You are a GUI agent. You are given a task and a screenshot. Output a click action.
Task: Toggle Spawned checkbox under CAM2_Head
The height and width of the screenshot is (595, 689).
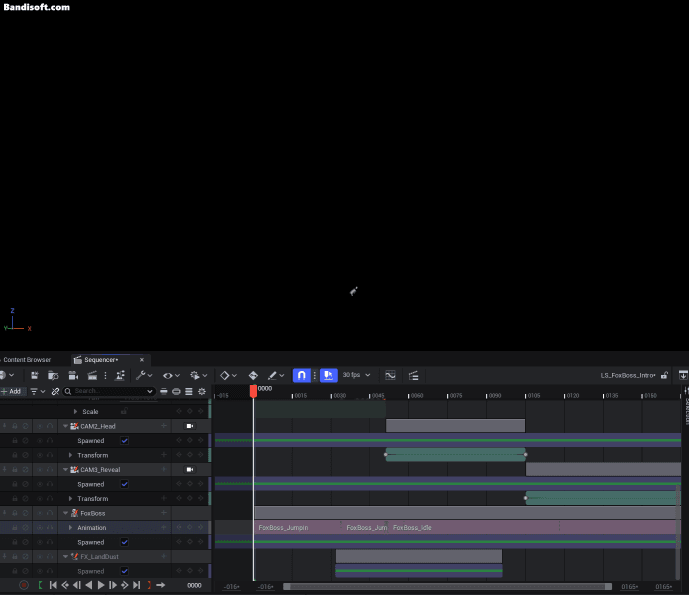click(x=124, y=440)
